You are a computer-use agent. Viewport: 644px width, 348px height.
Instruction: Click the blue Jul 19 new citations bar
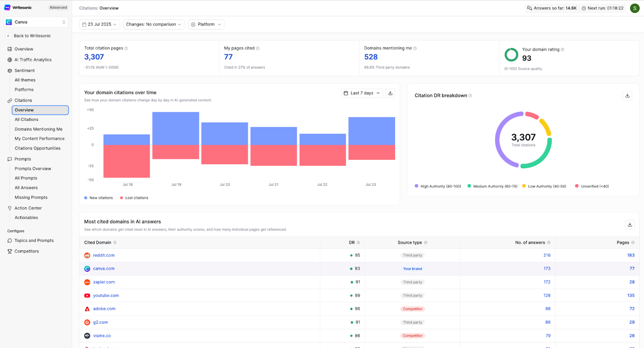pyautogui.click(x=175, y=128)
